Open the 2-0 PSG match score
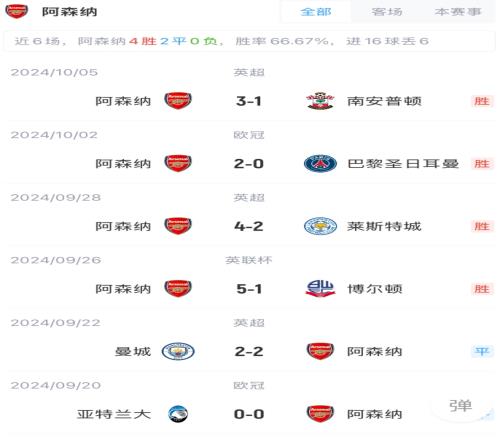This screenshot has height=440, width=500. [x=249, y=163]
